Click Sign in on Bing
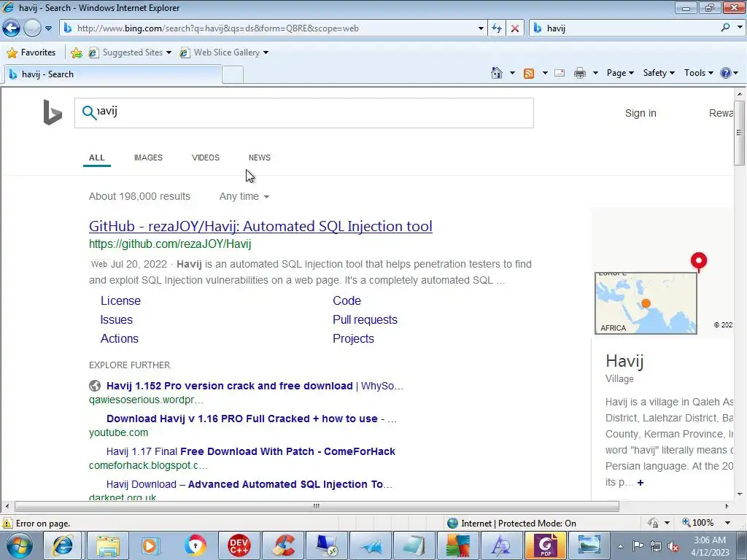 pos(640,113)
